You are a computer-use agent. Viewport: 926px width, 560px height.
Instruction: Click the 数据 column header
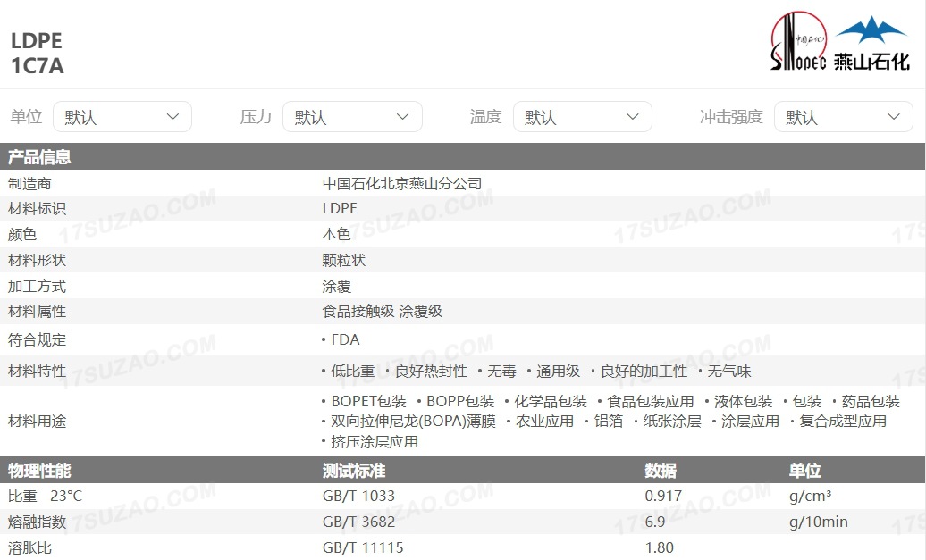(661, 471)
